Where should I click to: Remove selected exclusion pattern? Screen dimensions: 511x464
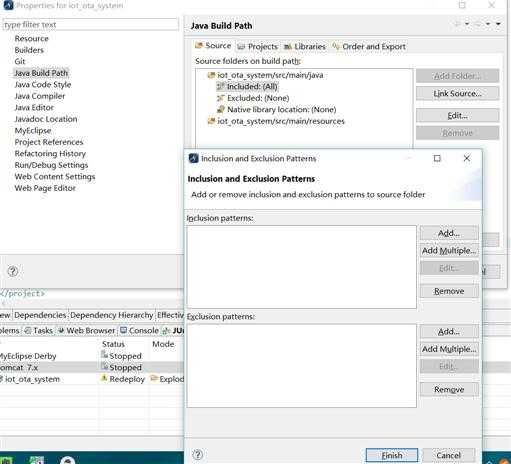[449, 389]
